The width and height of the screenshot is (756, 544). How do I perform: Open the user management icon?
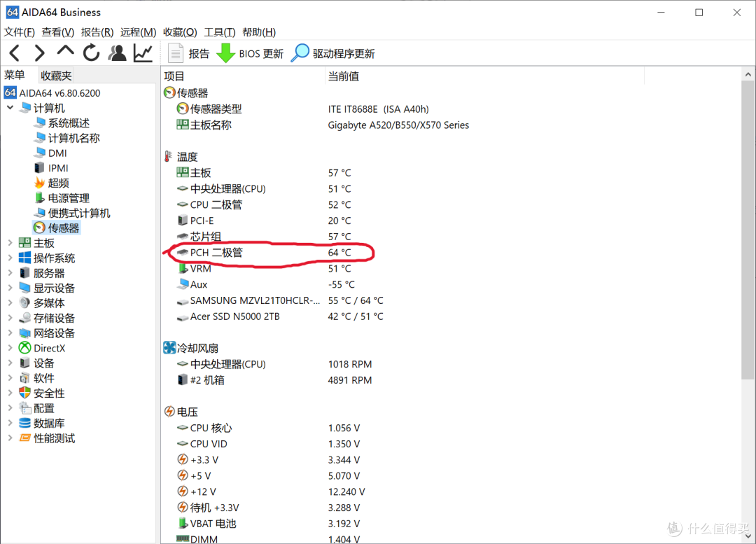click(117, 53)
